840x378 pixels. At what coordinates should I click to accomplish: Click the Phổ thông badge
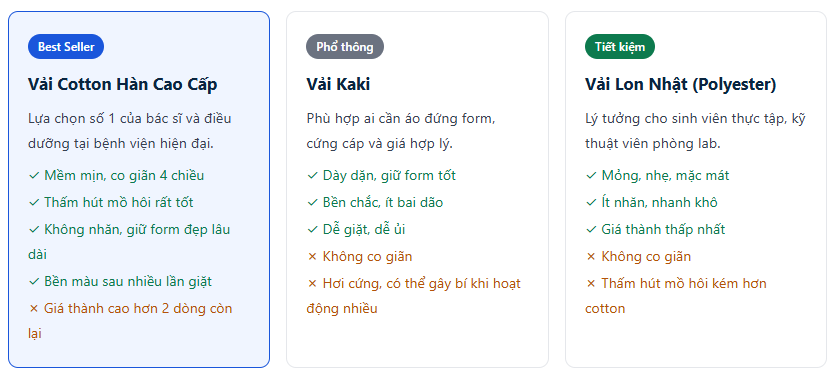[x=345, y=47]
